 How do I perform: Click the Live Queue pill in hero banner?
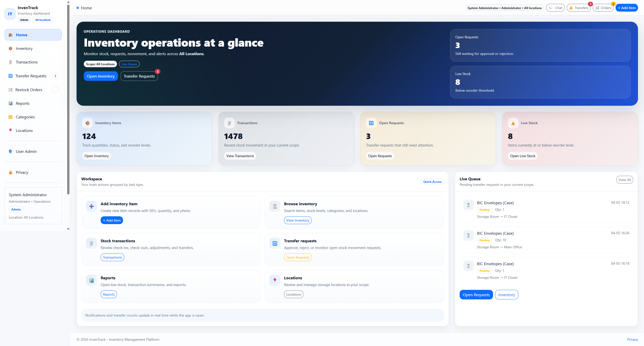[x=129, y=64]
